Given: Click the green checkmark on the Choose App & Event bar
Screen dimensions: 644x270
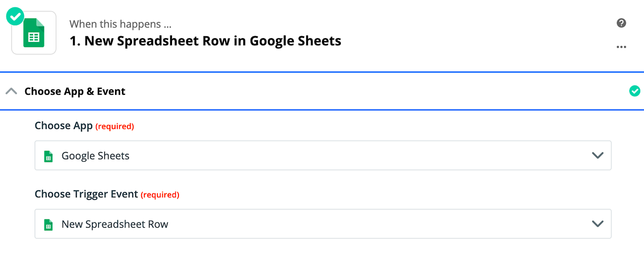Looking at the screenshot, I should point(635,91).
